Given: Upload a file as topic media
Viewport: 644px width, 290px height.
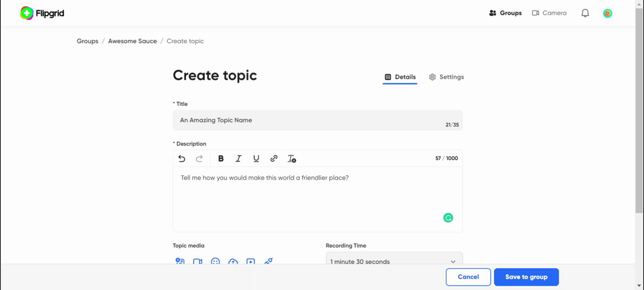Looking at the screenshot, I should (233, 262).
